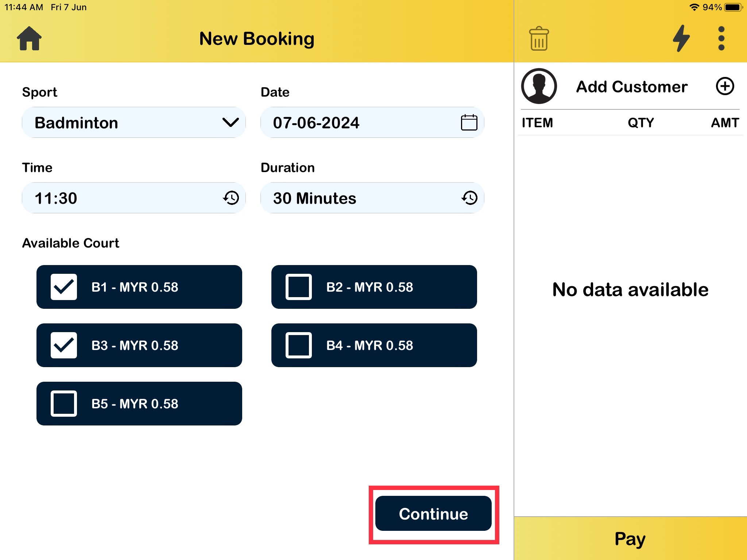
Task: Check the B2 court checkbox
Action: pyautogui.click(x=299, y=287)
